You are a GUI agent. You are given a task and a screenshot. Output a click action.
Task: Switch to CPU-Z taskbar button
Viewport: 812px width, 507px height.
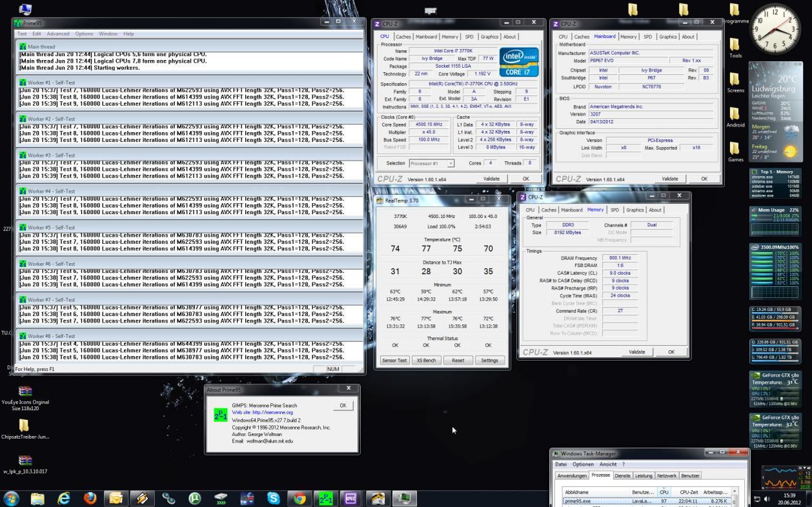click(x=351, y=498)
